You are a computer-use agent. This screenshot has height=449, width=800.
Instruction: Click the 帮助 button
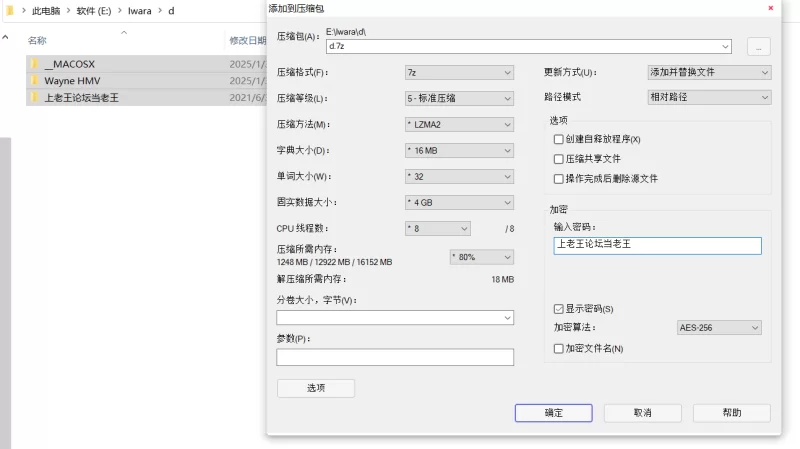732,413
